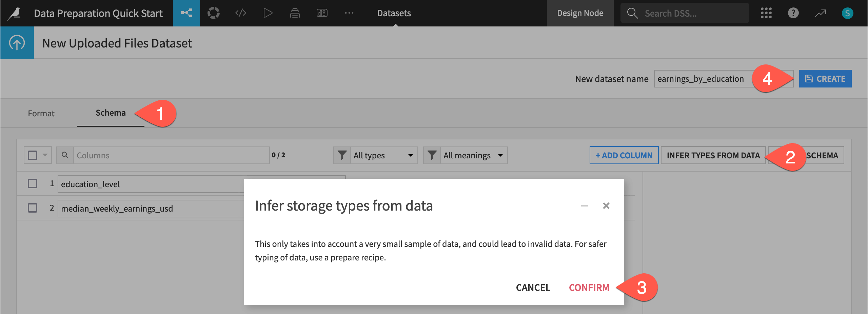868x314 pixels.
Task: Open the All meanings filter dropdown
Action: tap(474, 155)
